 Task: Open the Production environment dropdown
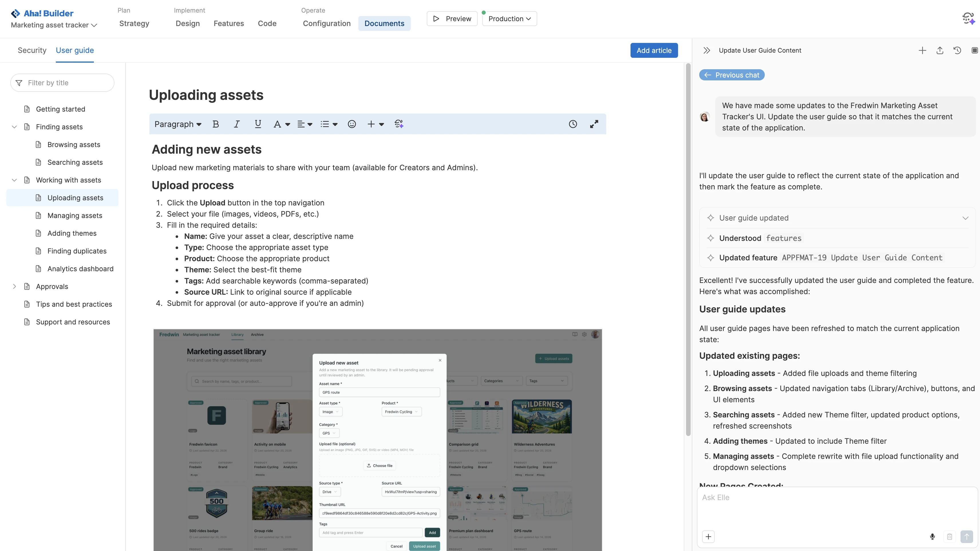509,19
